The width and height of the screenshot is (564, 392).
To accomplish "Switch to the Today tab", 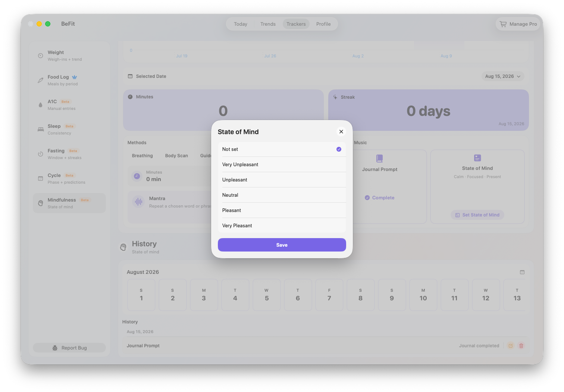I will pyautogui.click(x=241, y=24).
